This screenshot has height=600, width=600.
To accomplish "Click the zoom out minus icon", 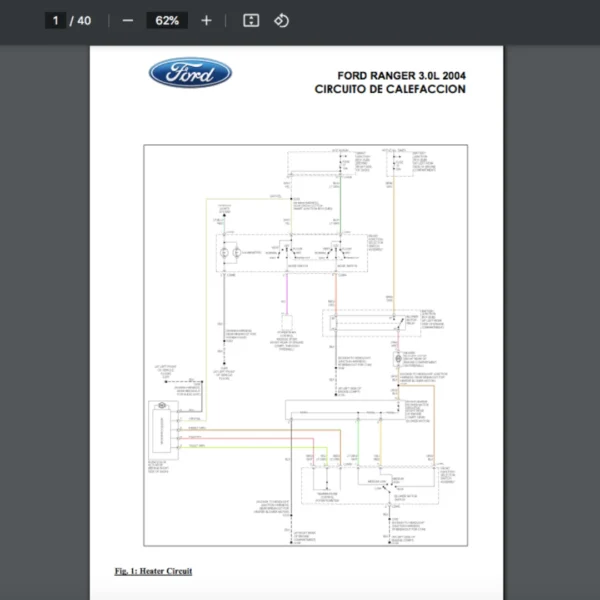I will (x=127, y=20).
